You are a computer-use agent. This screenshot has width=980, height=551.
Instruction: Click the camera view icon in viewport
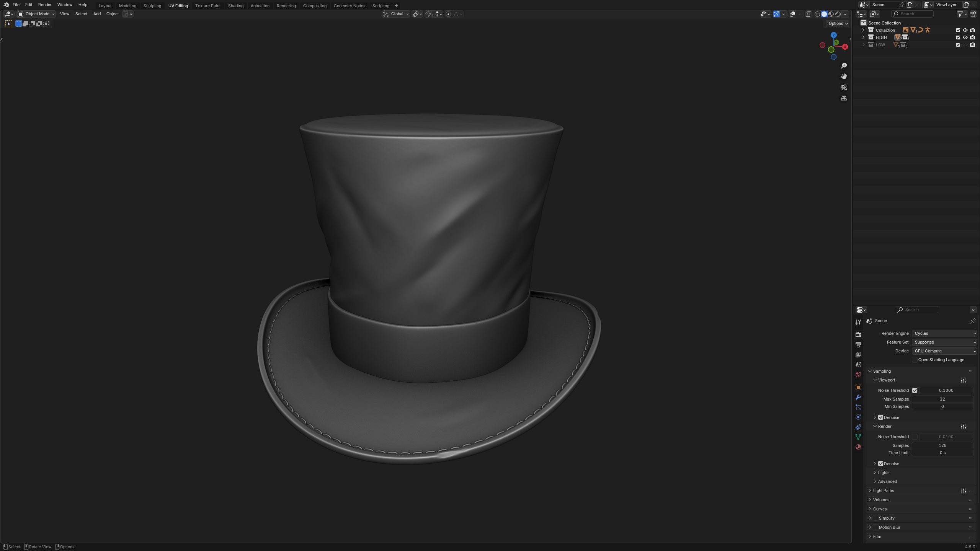pos(844,88)
